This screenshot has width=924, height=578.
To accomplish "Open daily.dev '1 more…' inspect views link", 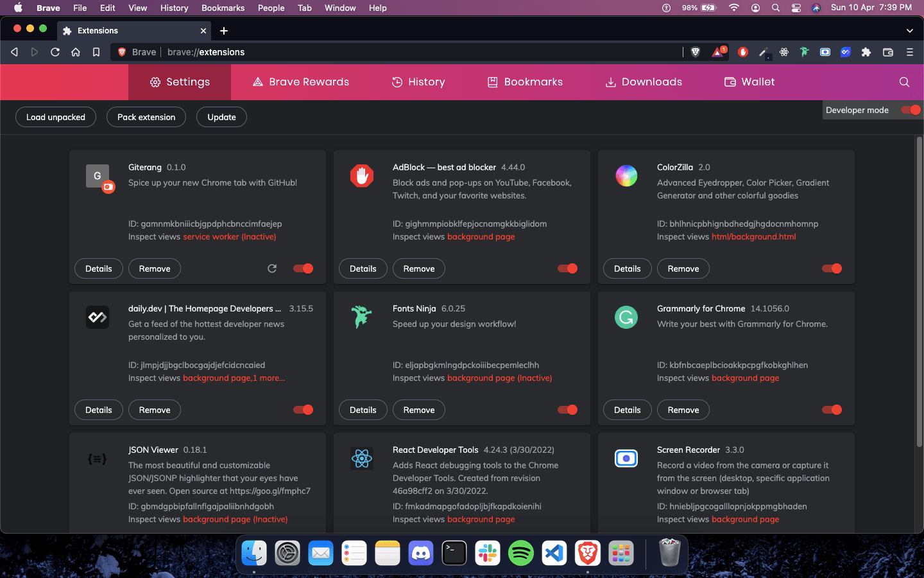I will [x=269, y=378].
